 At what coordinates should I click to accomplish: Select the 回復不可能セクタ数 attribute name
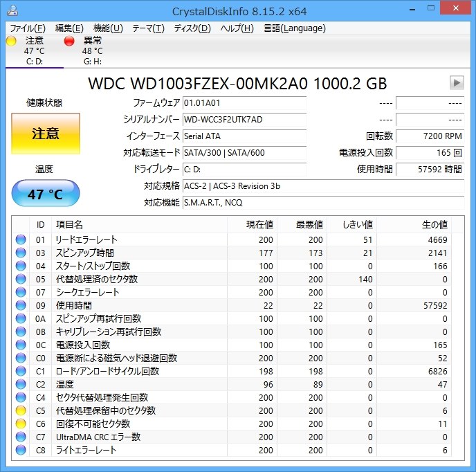pyautogui.click(x=93, y=424)
